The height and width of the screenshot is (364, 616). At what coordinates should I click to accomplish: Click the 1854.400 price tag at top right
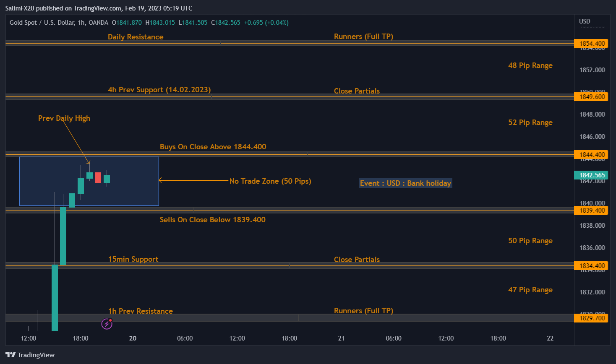coord(591,43)
